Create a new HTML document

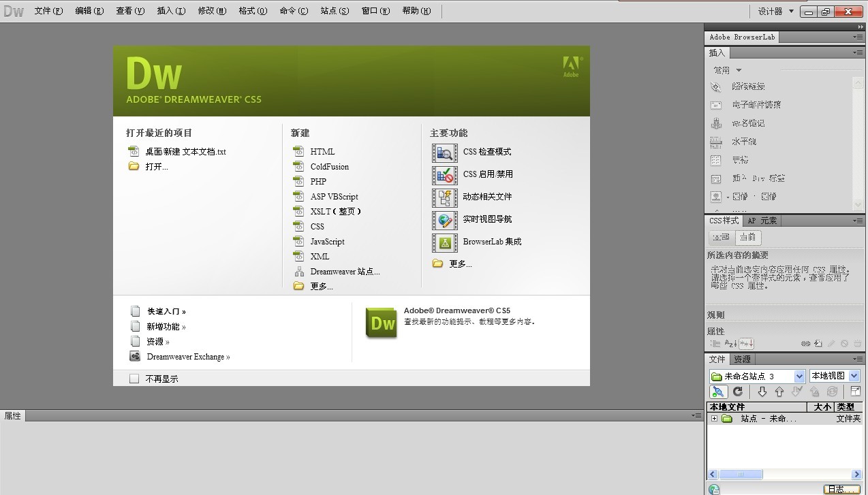[322, 151]
